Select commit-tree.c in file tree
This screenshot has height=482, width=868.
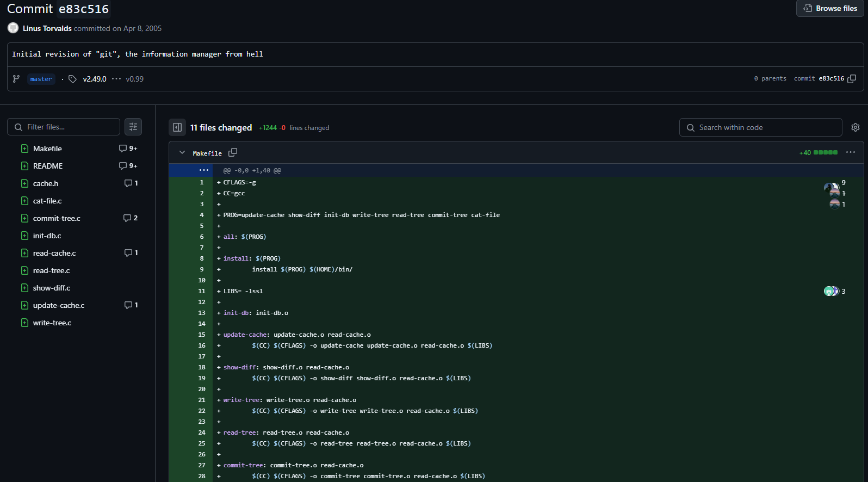coord(57,218)
